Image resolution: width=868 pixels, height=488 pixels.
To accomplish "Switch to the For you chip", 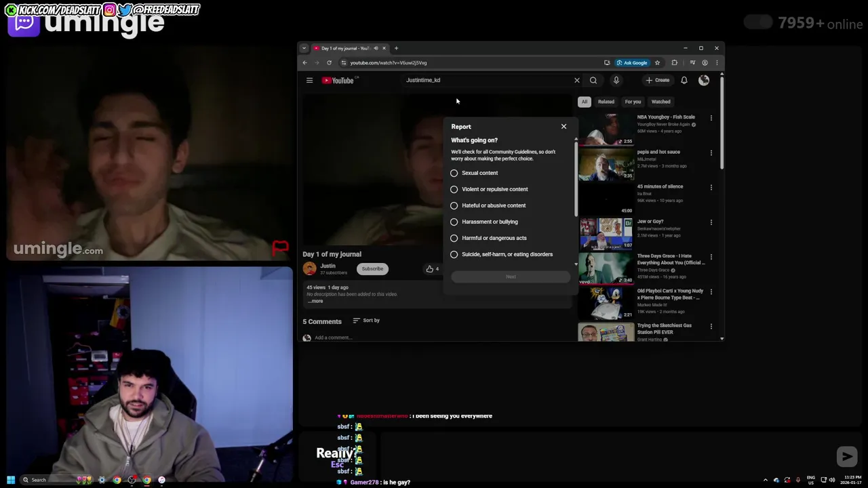I will click(633, 102).
